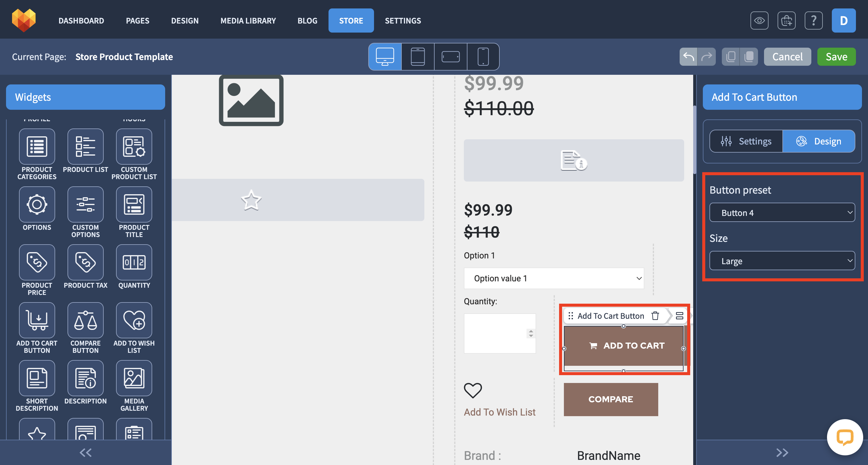Image resolution: width=868 pixels, height=465 pixels.
Task: Click the Add To Cart Button drag handle
Action: point(571,316)
